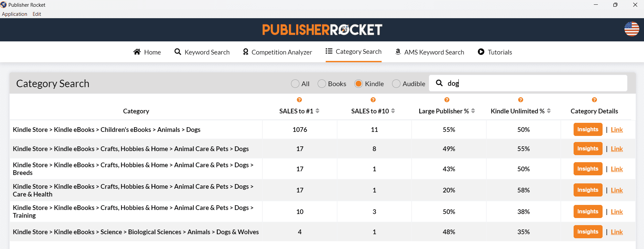The height and width of the screenshot is (249, 644).
Task: Click the Competition Analyzer award icon
Action: pos(246,52)
